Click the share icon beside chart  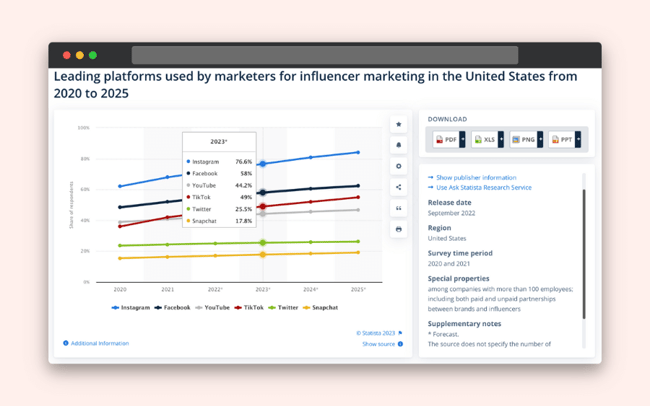pyautogui.click(x=398, y=187)
